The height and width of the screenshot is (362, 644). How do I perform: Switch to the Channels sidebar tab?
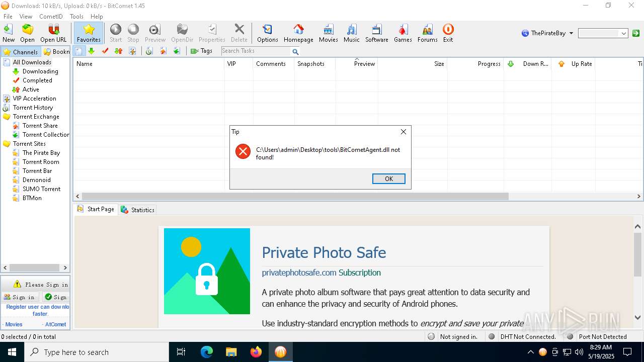click(21, 52)
